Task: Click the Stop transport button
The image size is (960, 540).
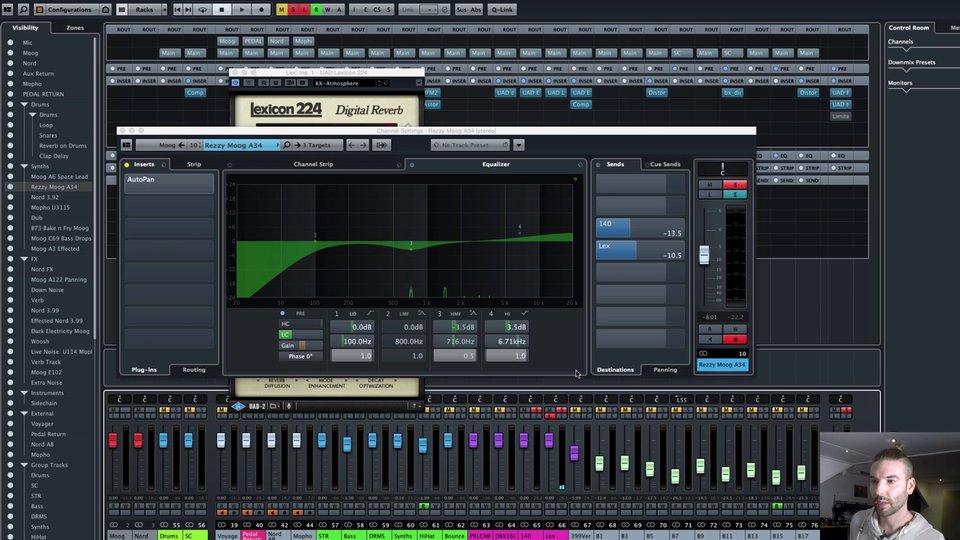Action: point(222,9)
